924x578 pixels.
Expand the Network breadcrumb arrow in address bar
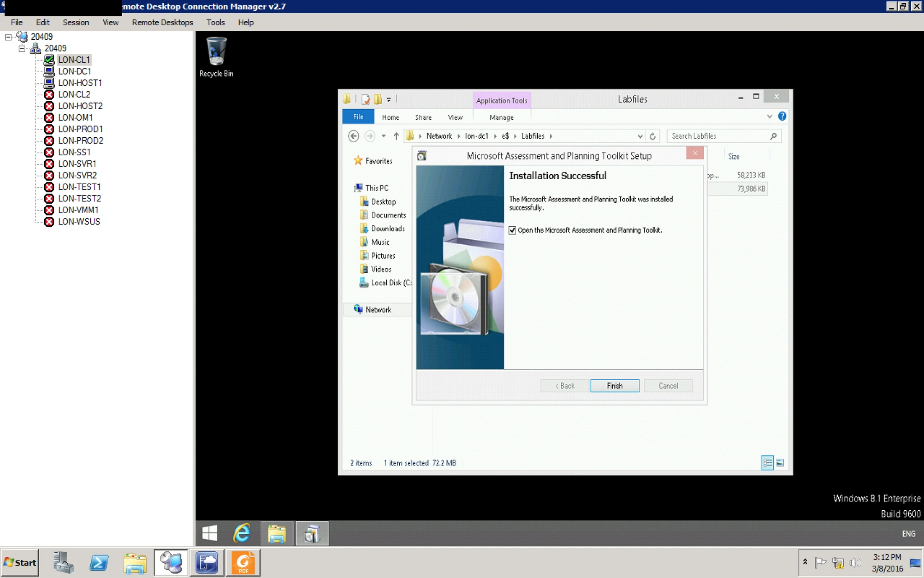(x=459, y=136)
